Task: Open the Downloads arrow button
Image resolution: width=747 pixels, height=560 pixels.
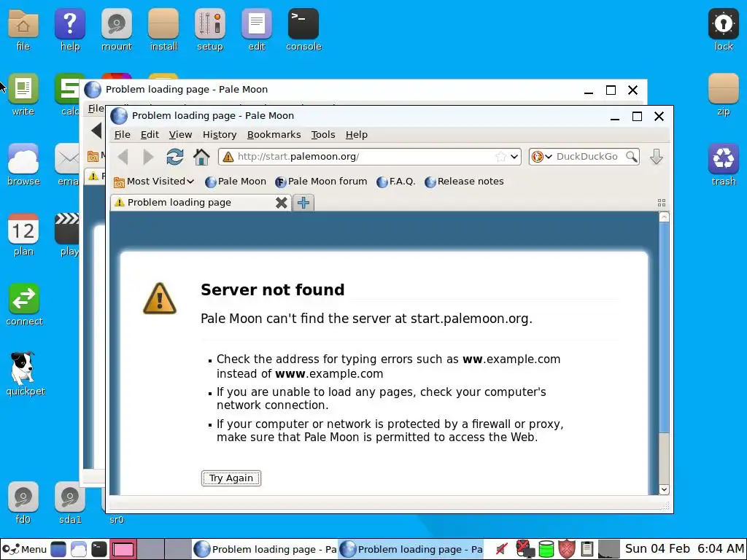Action: pos(657,157)
